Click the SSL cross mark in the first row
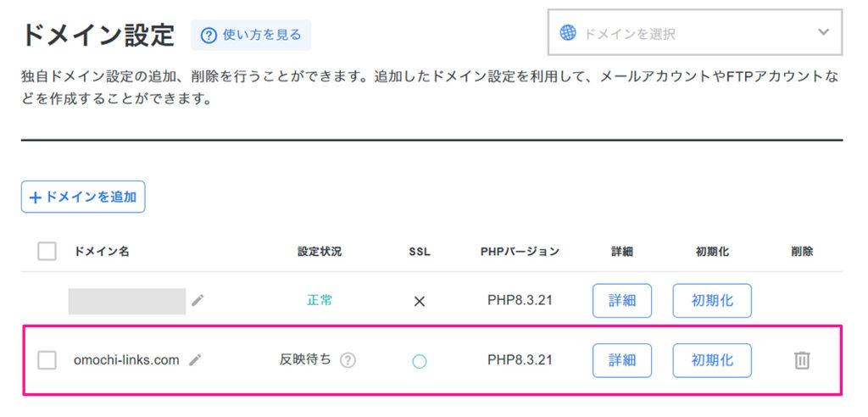Image resolution: width=868 pixels, height=417 pixels. pyautogui.click(x=419, y=301)
